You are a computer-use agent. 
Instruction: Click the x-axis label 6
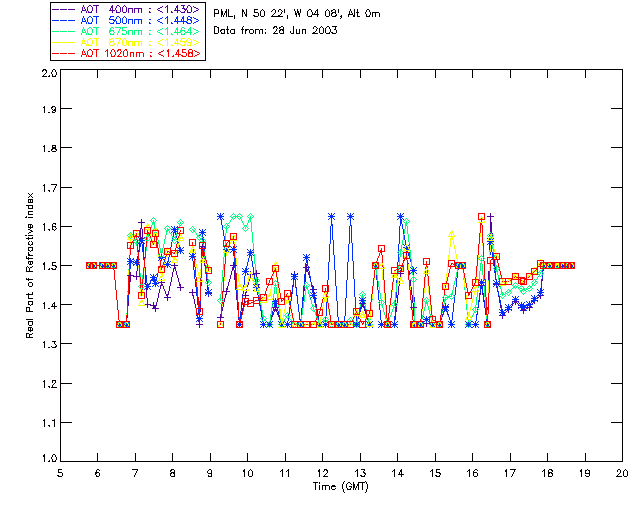[98, 473]
